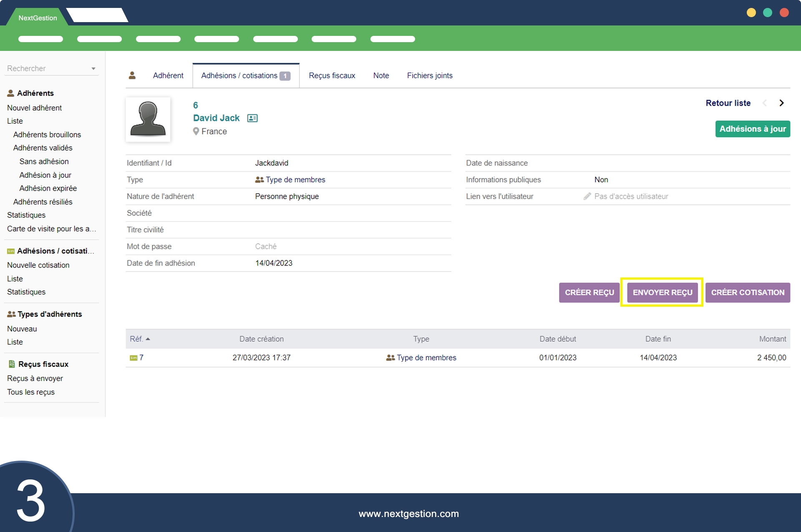Open Reçus à envoyer in the sidebar
801x532 pixels.
pos(35,378)
